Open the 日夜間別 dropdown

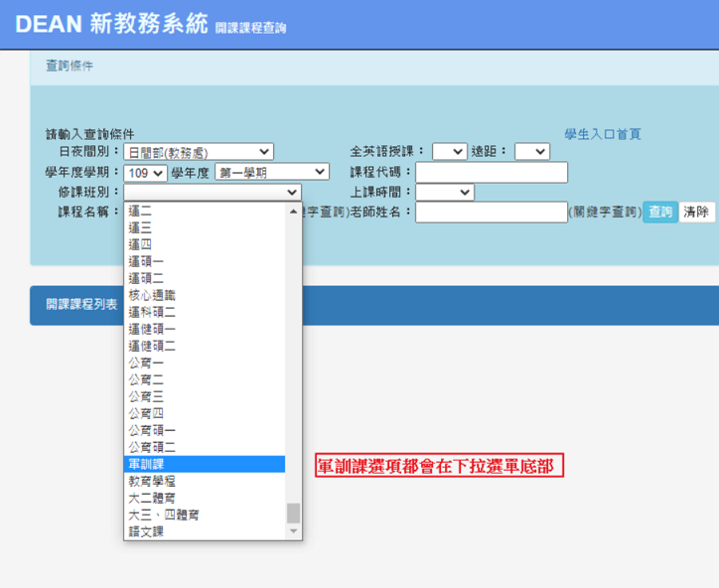[x=199, y=152]
